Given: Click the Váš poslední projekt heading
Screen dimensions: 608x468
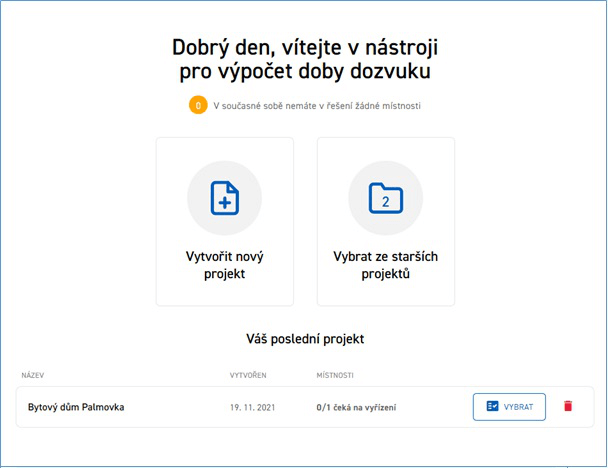Looking at the screenshot, I should point(305,339).
